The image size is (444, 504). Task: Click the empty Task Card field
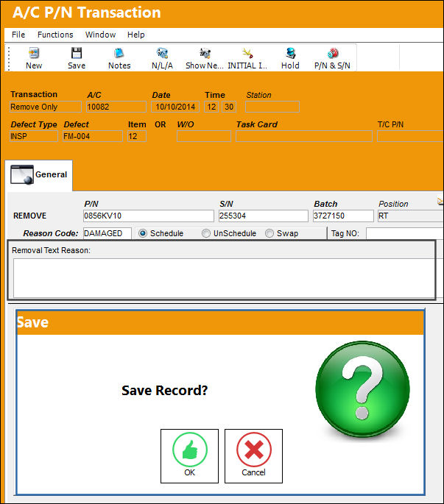point(304,136)
